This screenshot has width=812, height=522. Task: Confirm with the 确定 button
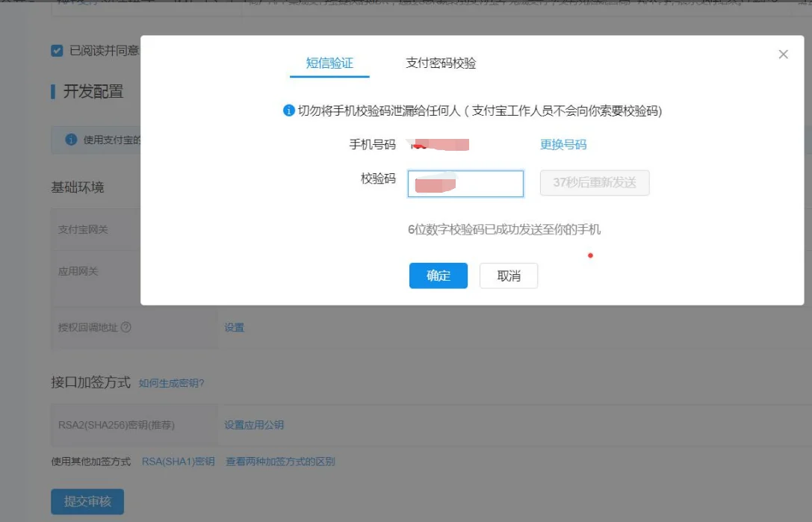point(438,276)
